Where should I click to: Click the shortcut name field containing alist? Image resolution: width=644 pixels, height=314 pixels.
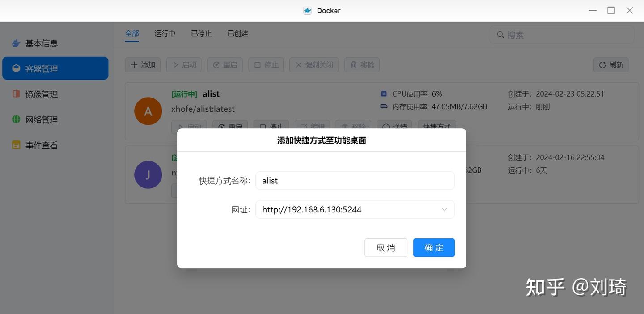(355, 180)
